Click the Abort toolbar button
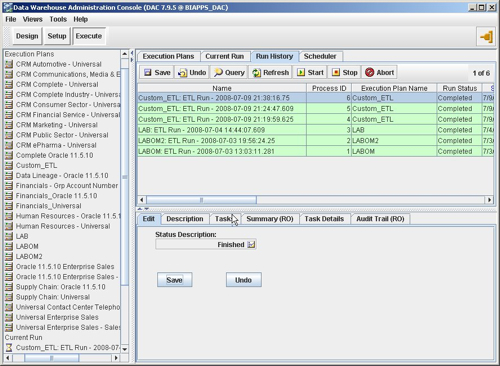The height and width of the screenshot is (366, 500). [379, 72]
